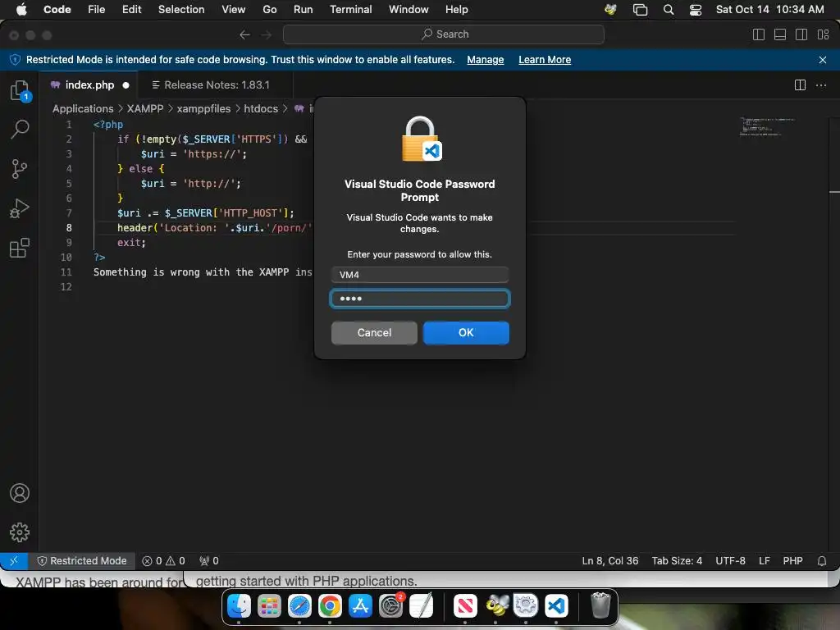Go back with the left arrow
Screen dimensions: 840x630
pos(244,34)
